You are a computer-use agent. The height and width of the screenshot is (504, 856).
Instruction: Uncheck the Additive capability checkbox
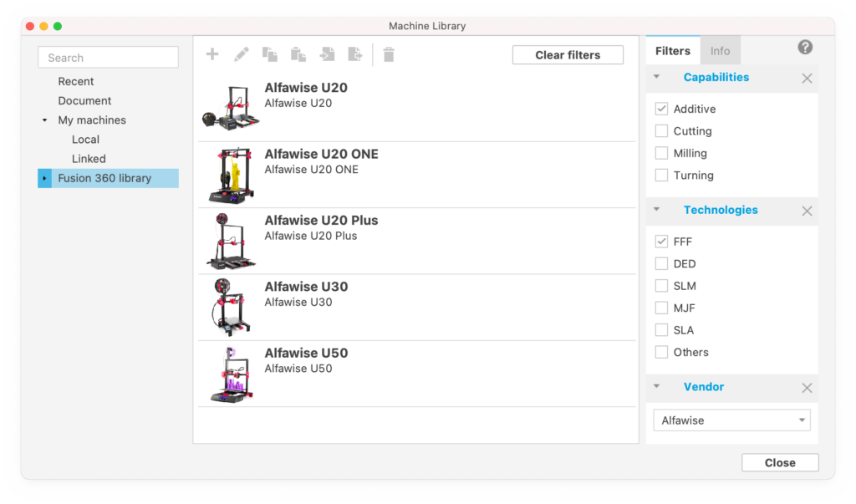click(661, 109)
